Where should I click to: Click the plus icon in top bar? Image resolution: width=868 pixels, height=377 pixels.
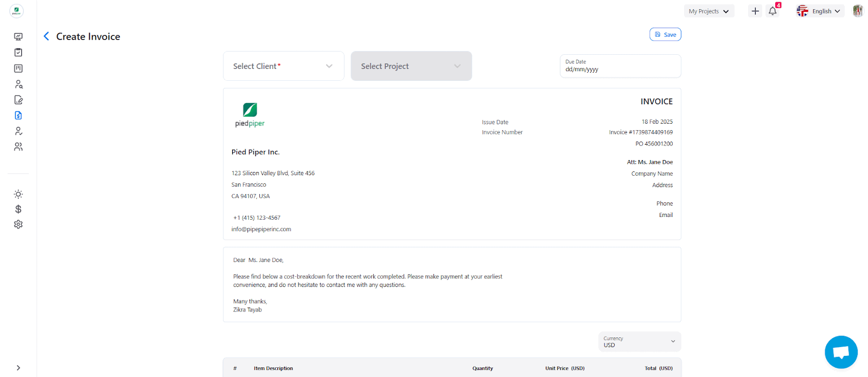(x=755, y=11)
